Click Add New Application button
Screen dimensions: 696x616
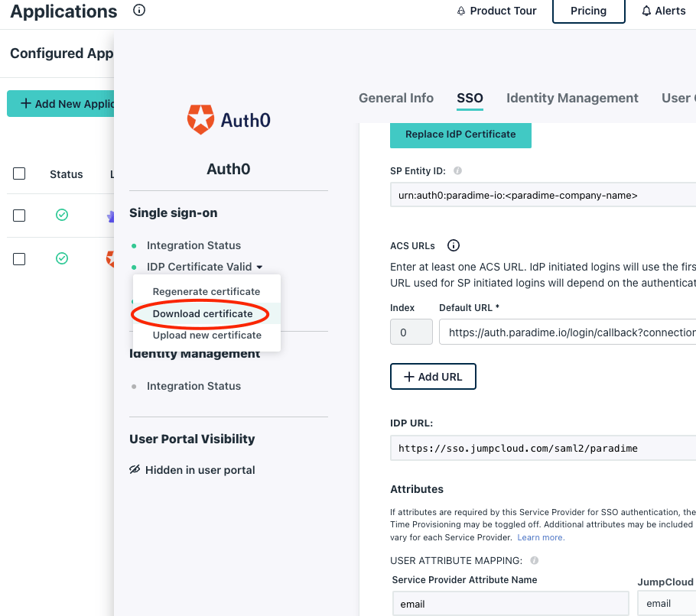pos(60,104)
